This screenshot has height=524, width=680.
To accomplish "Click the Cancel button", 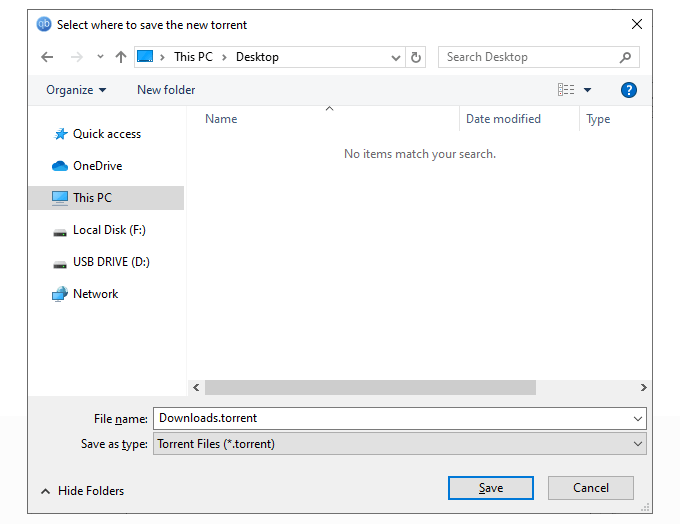I will [591, 488].
